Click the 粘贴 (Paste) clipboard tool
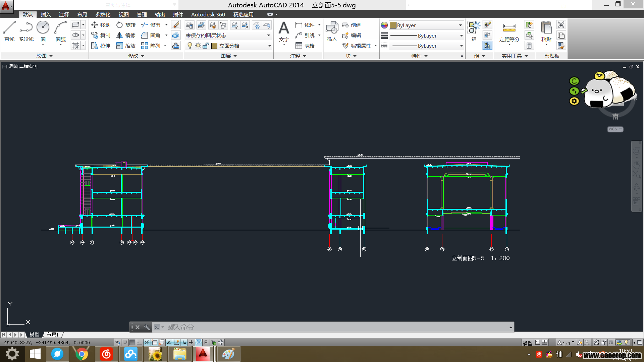 click(546, 31)
